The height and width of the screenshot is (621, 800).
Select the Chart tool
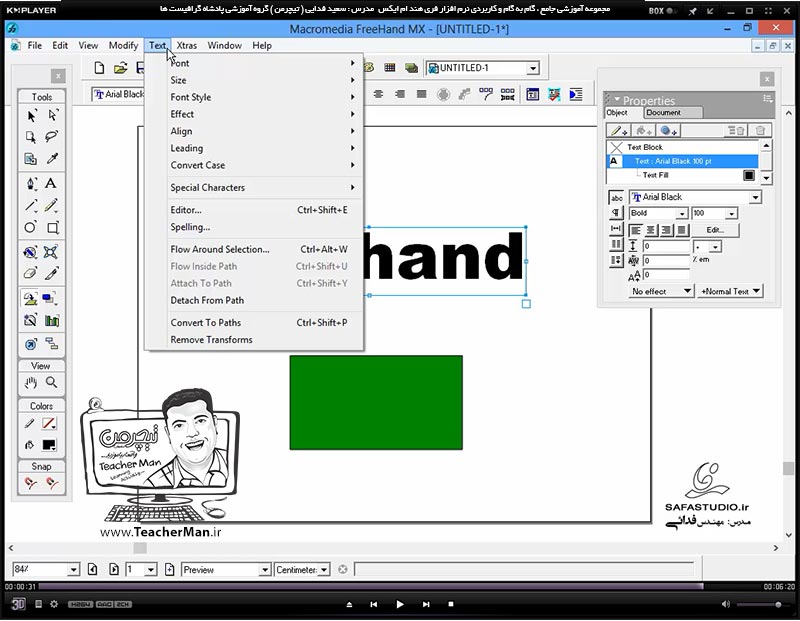click(x=52, y=320)
